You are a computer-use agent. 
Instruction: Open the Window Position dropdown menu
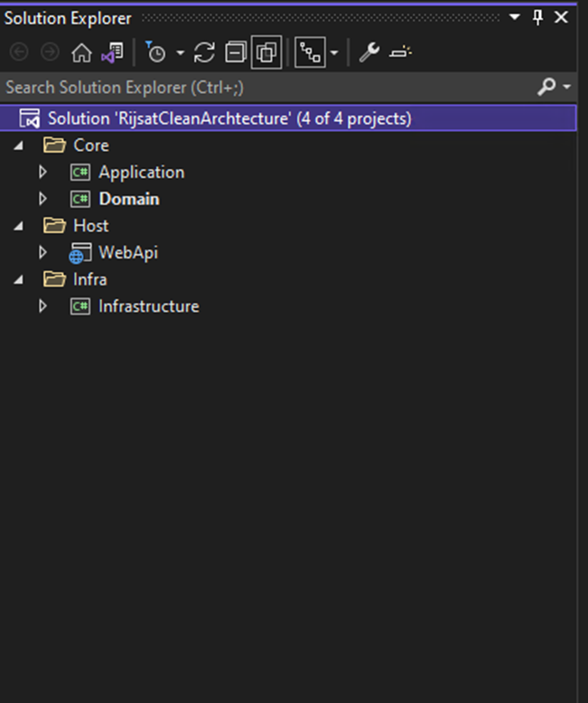515,17
